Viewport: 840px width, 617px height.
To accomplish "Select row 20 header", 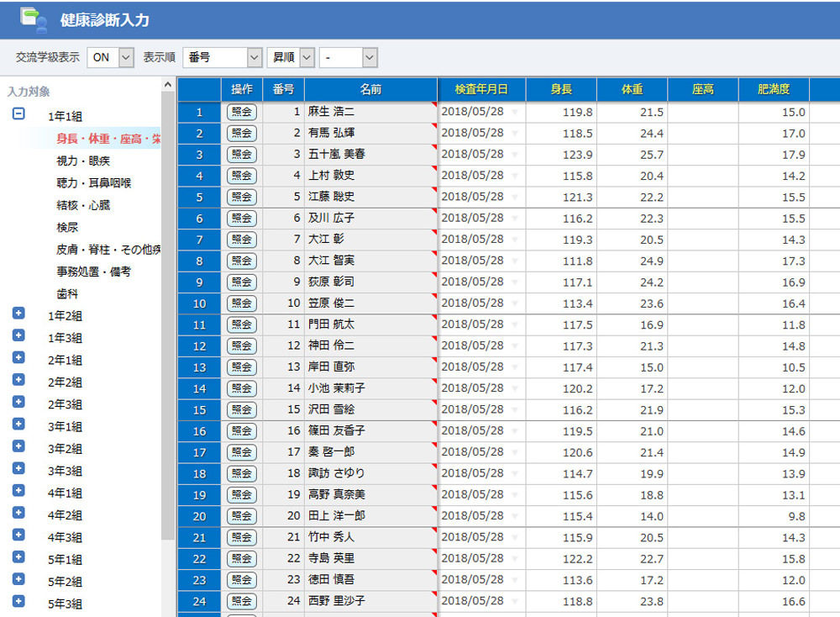I will tap(199, 516).
